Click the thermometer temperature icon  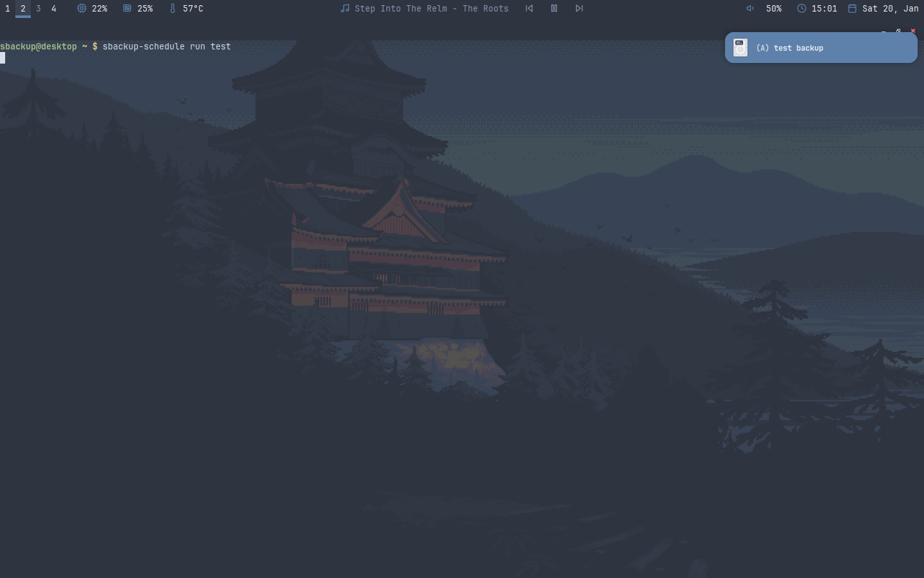click(173, 8)
